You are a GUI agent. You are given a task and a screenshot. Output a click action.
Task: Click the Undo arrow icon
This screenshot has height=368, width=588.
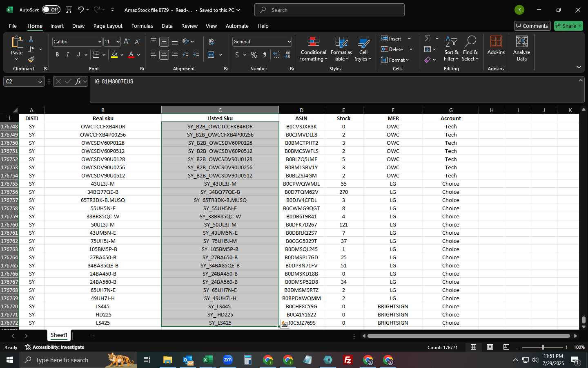81,10
